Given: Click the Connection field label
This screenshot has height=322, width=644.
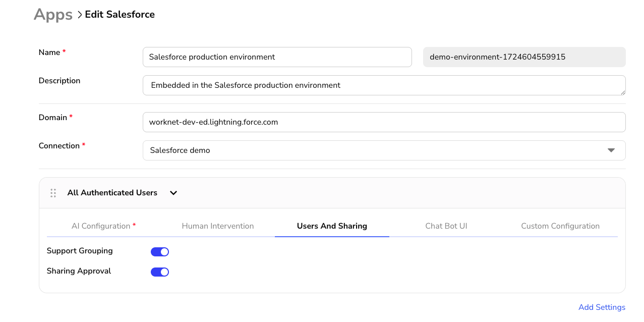Looking at the screenshot, I should (59, 146).
